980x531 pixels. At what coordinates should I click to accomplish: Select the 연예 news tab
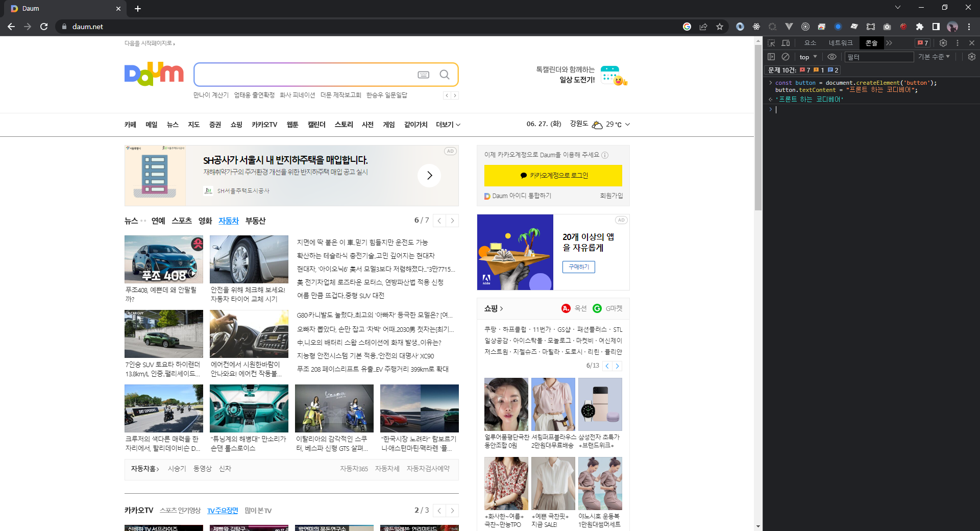click(x=158, y=221)
